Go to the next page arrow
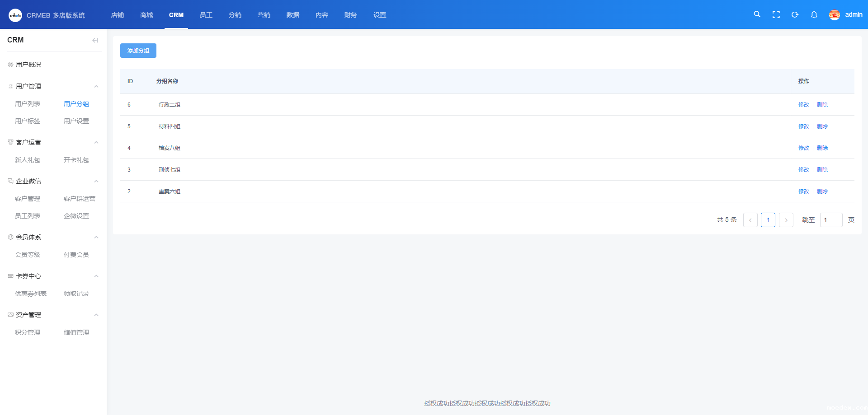The width and height of the screenshot is (868, 415). 786,220
